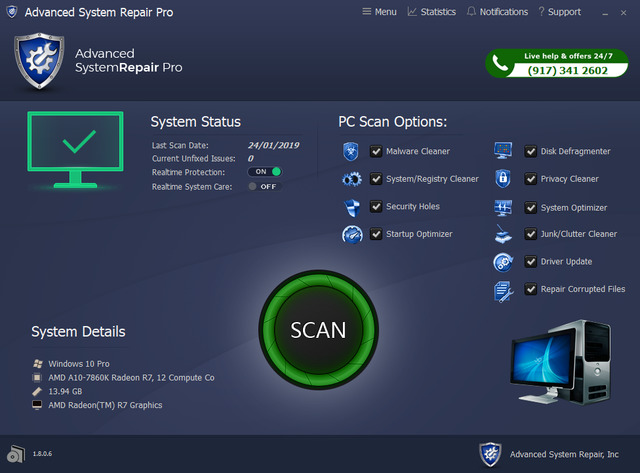Click the Security Holes shield icon
The image size is (640, 473).
[351, 207]
